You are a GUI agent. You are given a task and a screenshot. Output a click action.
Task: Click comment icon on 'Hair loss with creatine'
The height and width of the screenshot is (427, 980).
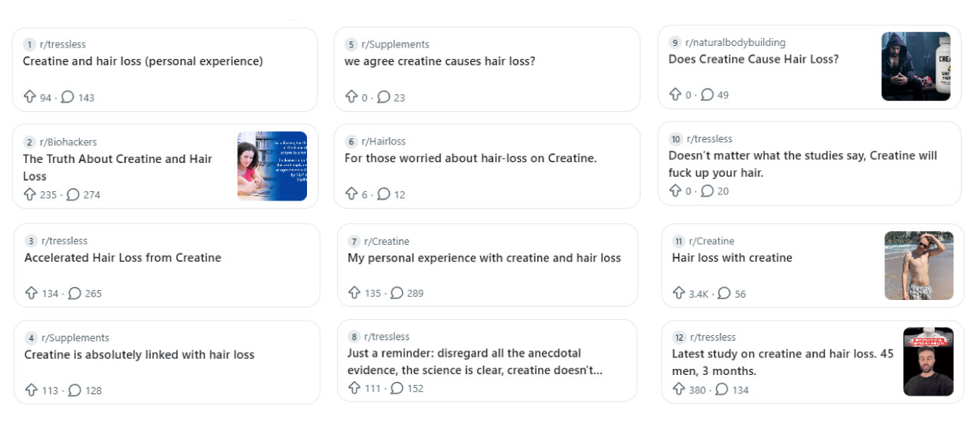click(724, 293)
